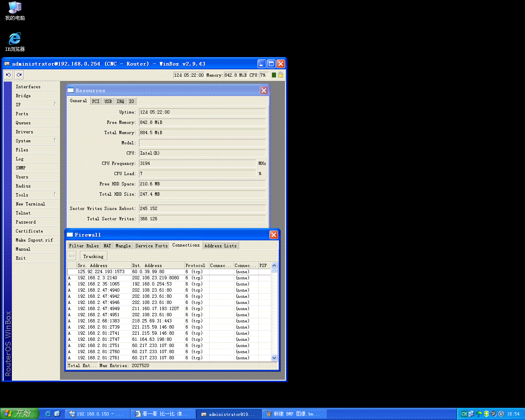Switch to Service Ports tab in Firewall
Screen dimensions: 525x420
pyautogui.click(x=151, y=246)
